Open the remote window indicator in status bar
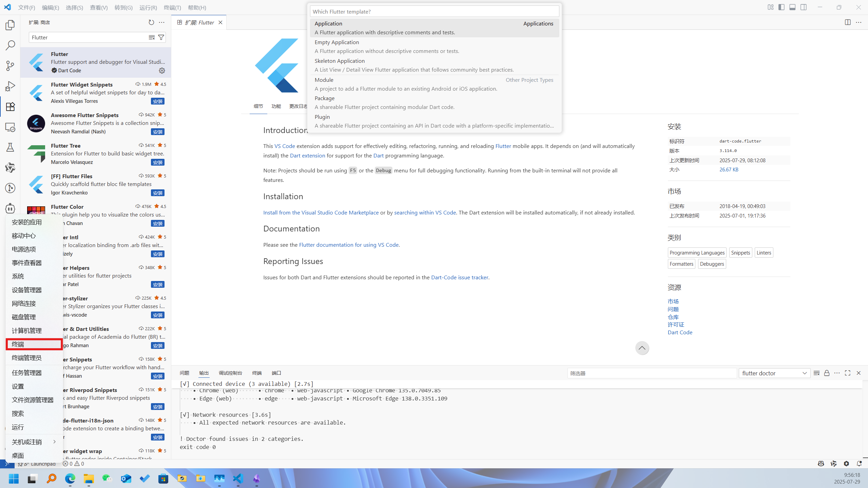This screenshot has height=488, width=868. pos(7,464)
